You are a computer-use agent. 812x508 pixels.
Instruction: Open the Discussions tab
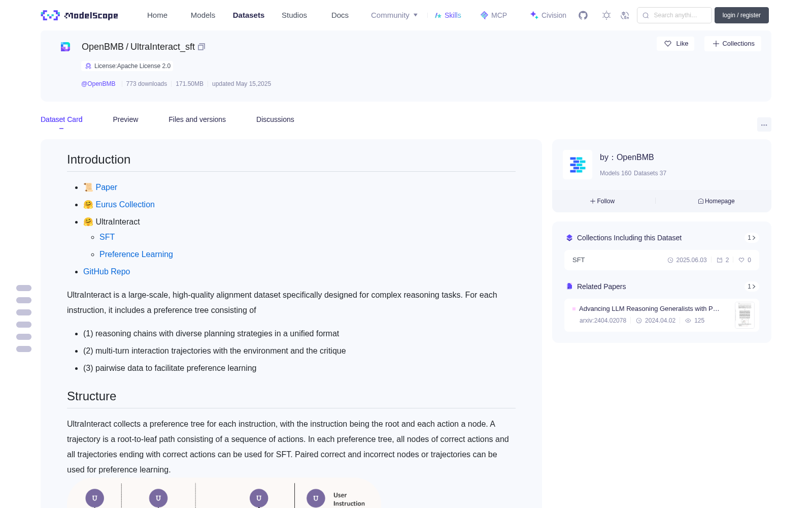coord(275,119)
